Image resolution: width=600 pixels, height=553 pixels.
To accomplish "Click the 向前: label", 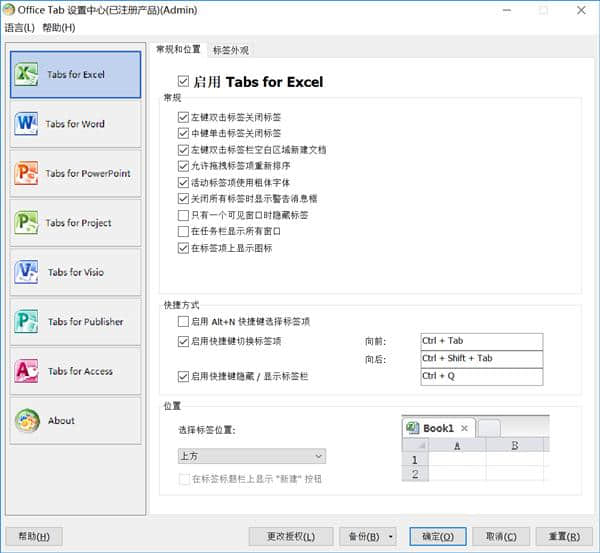I will click(375, 341).
